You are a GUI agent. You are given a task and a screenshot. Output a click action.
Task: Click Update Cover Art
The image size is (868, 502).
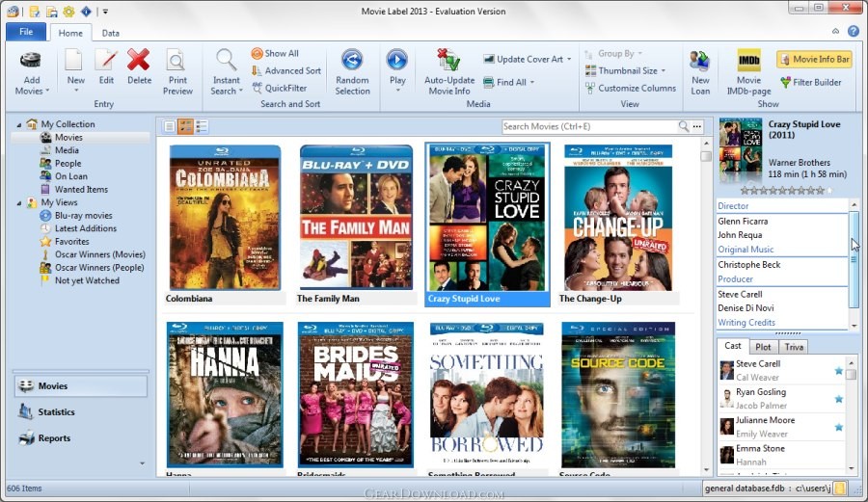[x=523, y=59]
